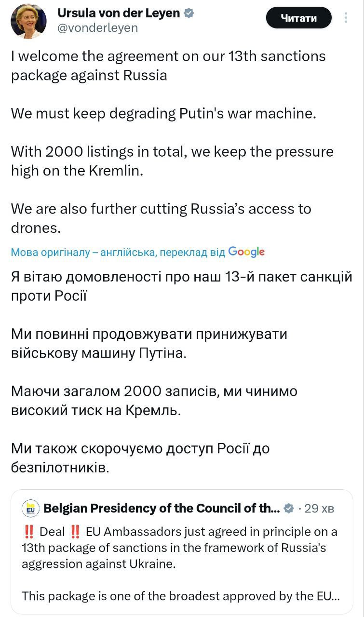Image resolution: width=364 pixels, height=617 pixels.
Task: Open Ursula von der Leyen's profile photo
Action: pyautogui.click(x=29, y=20)
